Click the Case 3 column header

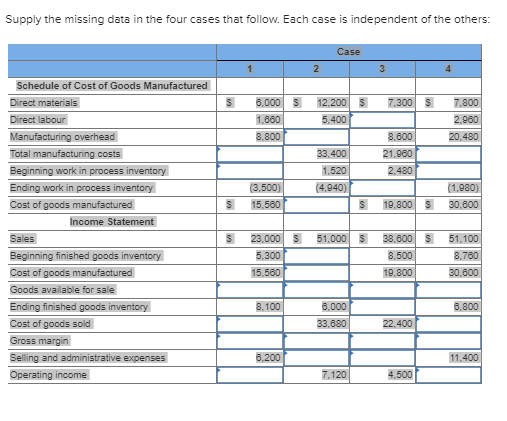(382, 69)
